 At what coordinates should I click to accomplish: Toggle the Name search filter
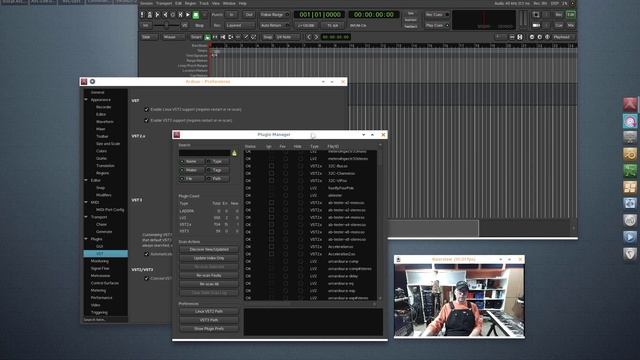(x=191, y=162)
